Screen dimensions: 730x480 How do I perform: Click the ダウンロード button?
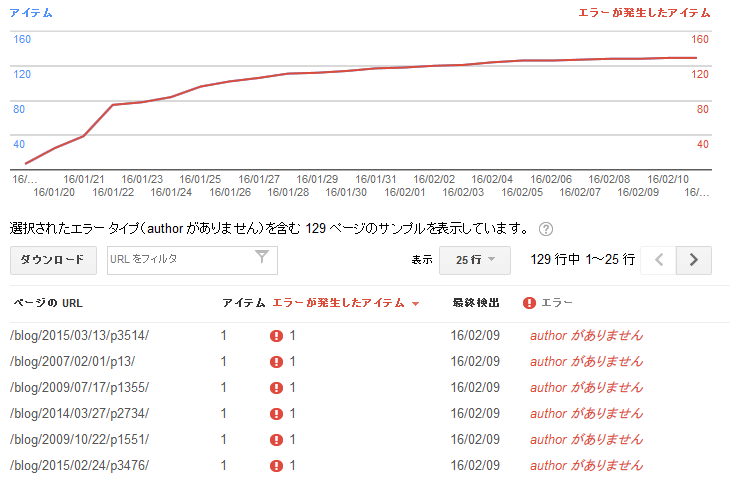pos(53,260)
